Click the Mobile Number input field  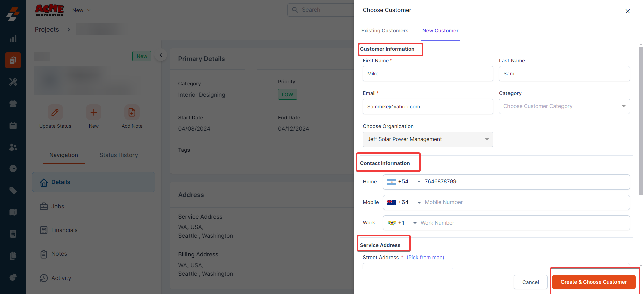pyautogui.click(x=525, y=202)
